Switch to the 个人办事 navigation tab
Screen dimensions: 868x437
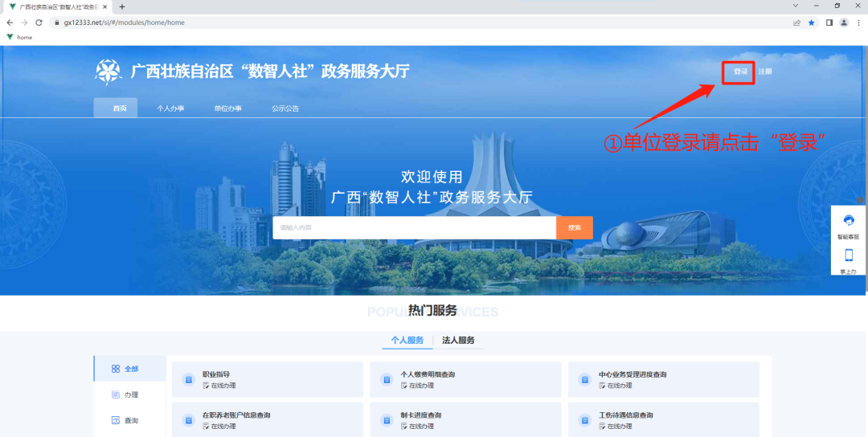click(x=170, y=108)
